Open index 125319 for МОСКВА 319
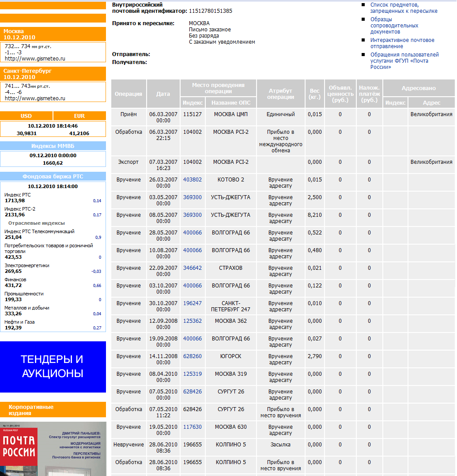Screen dimensions: 457x476 tap(192, 374)
